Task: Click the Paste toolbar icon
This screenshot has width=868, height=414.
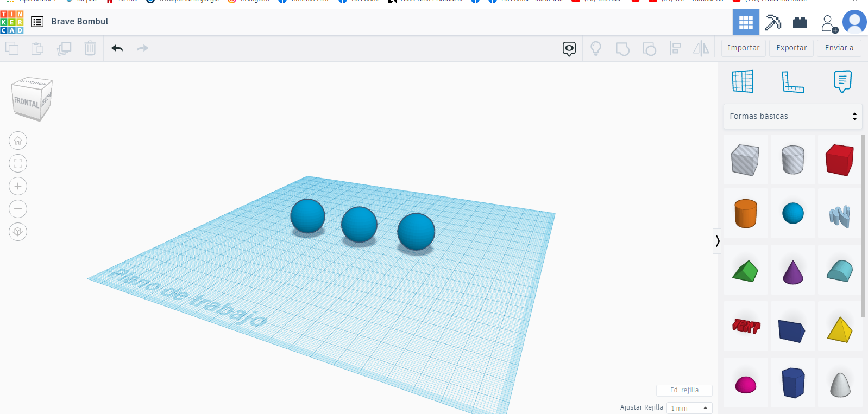Action: pyautogui.click(x=37, y=48)
